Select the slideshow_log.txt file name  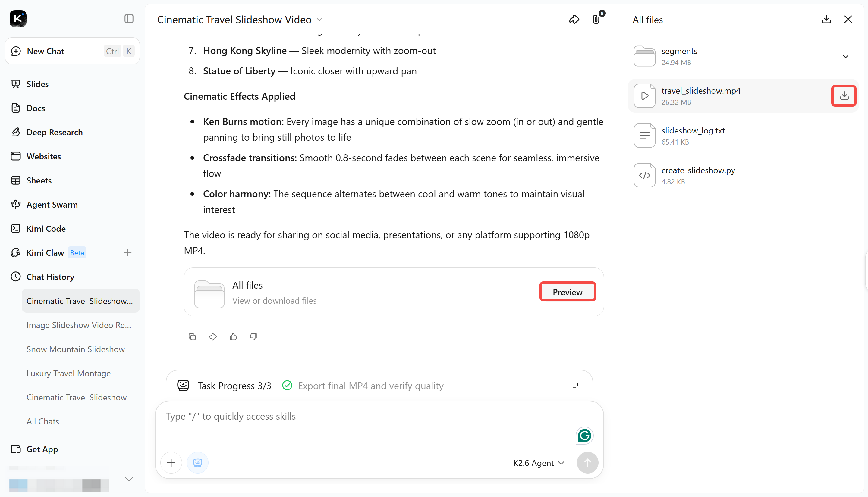pyautogui.click(x=693, y=131)
